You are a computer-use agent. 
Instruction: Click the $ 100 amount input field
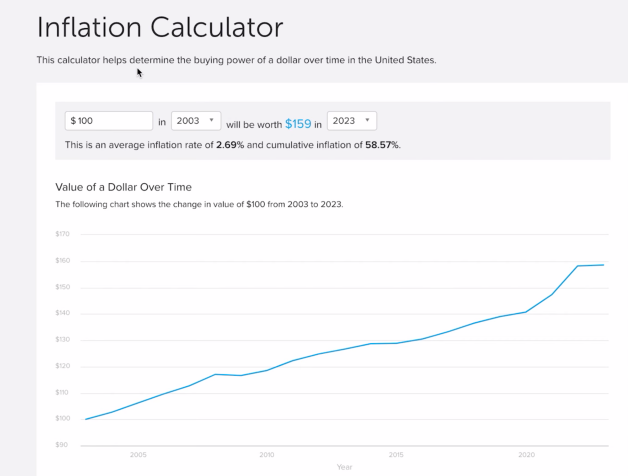pyautogui.click(x=109, y=121)
